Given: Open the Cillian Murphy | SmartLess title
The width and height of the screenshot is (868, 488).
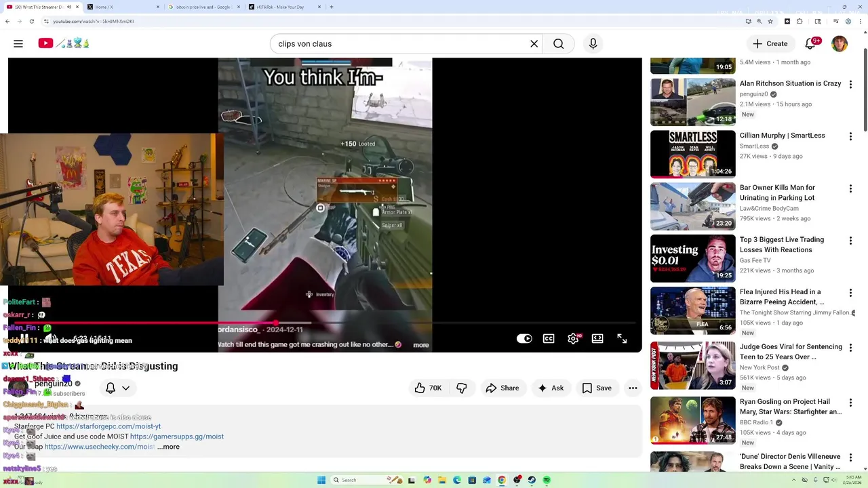Looking at the screenshot, I should [x=782, y=136].
